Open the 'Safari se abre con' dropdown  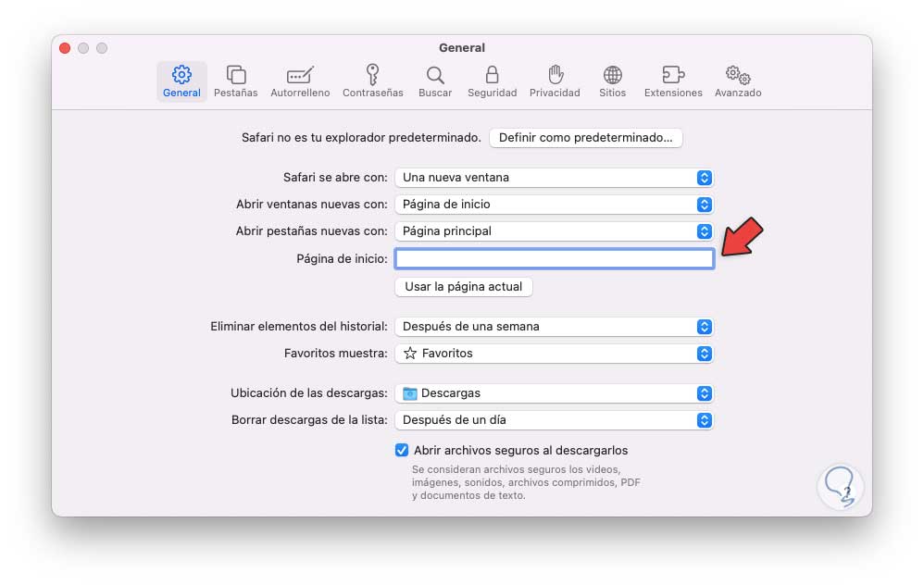point(554,178)
